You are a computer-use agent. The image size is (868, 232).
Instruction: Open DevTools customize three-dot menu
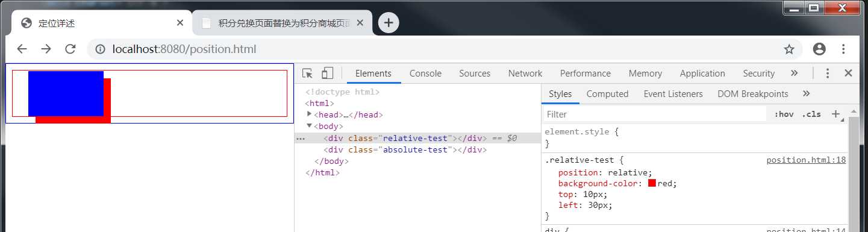coord(828,73)
